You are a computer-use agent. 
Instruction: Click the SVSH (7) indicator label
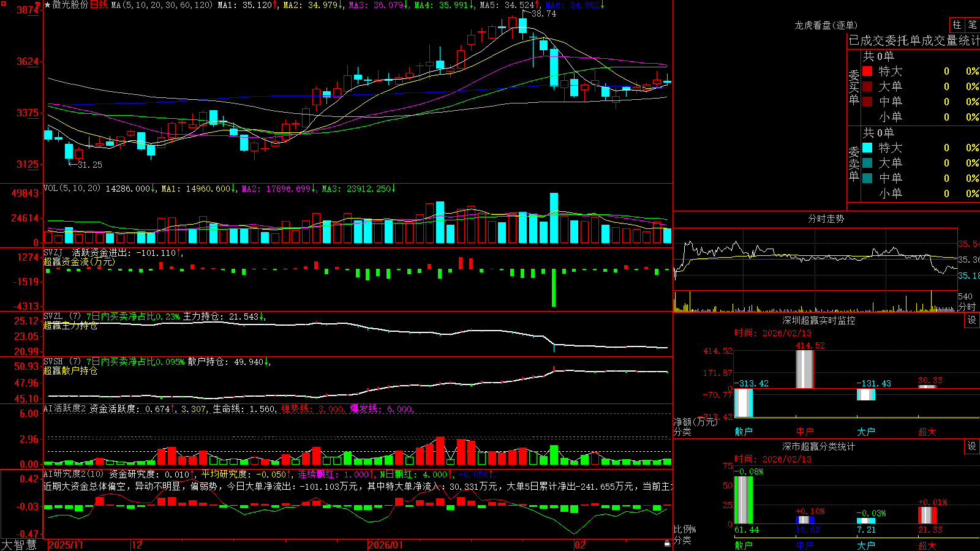[62, 362]
